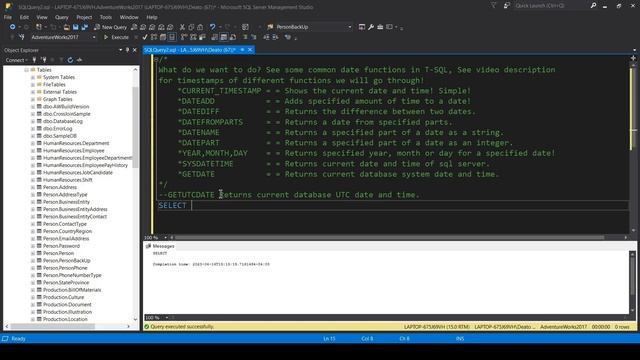Close the Object Explorer panel
This screenshot has width=640, height=360.
click(x=135, y=50)
